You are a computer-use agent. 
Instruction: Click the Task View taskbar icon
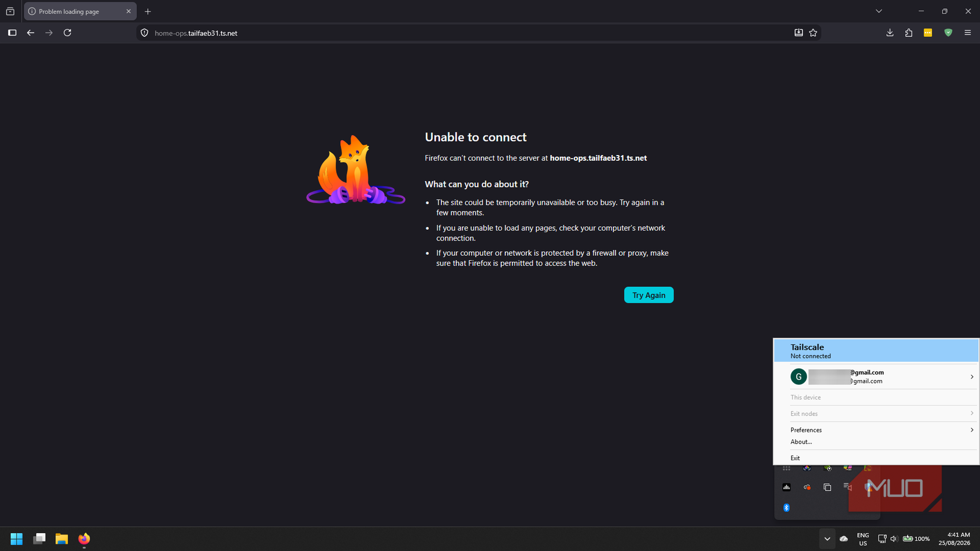point(39,539)
